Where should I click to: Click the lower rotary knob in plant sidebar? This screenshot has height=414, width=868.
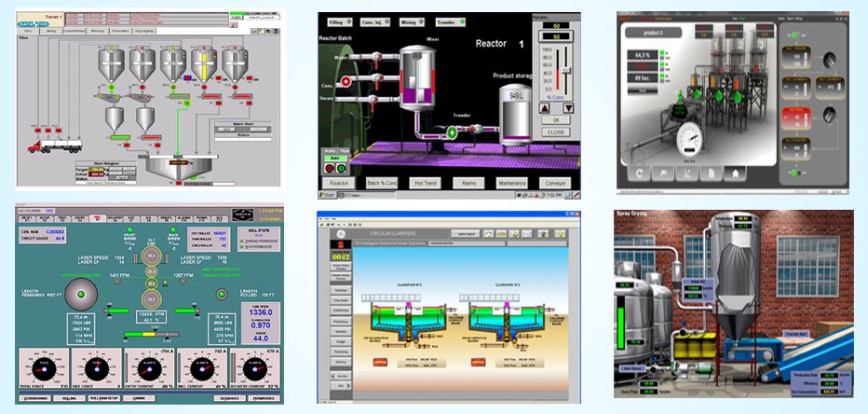click(x=829, y=115)
